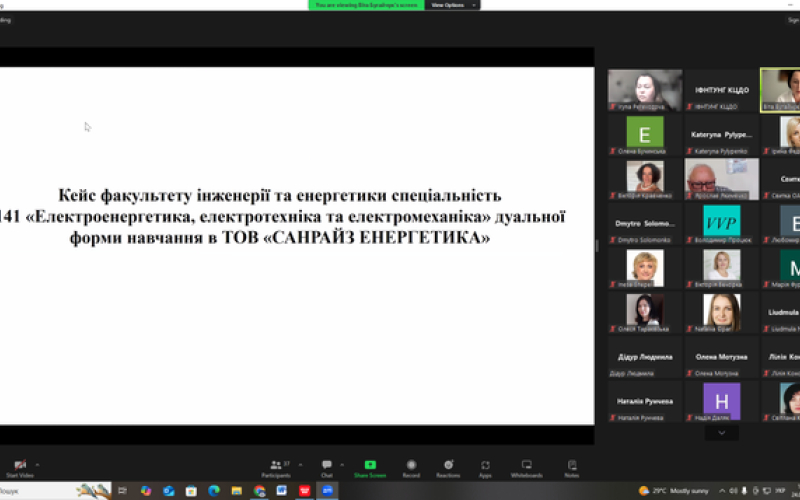
Task: Turn on camera with Start Video
Action: click(19, 468)
